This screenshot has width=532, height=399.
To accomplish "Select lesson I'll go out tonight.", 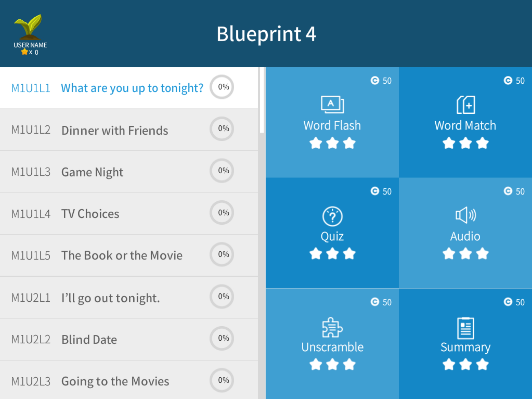I will click(110, 298).
